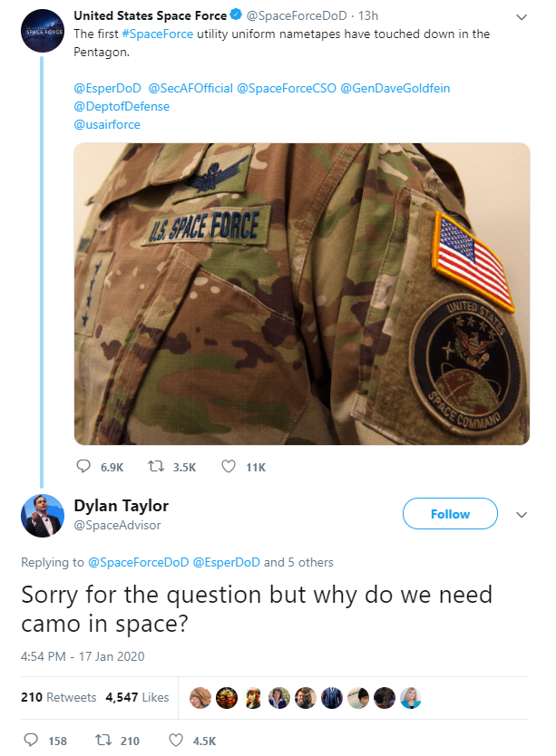Open Dylan Taylor tweet options chevron
The height and width of the screenshot is (756, 556).
(x=521, y=514)
